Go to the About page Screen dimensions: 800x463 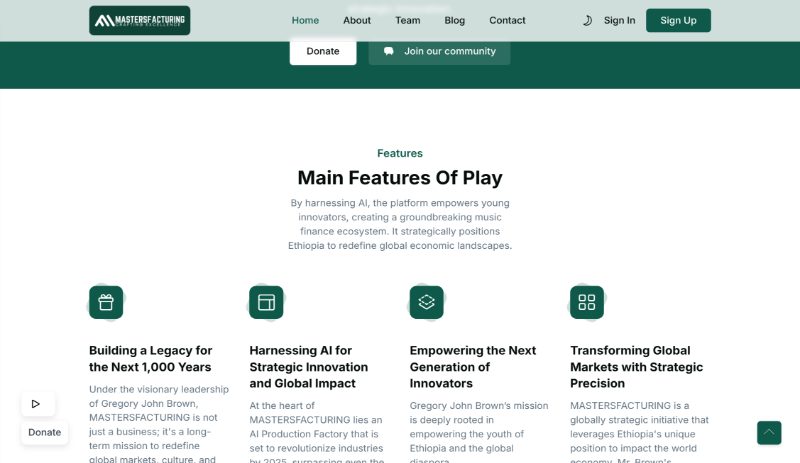click(x=357, y=20)
